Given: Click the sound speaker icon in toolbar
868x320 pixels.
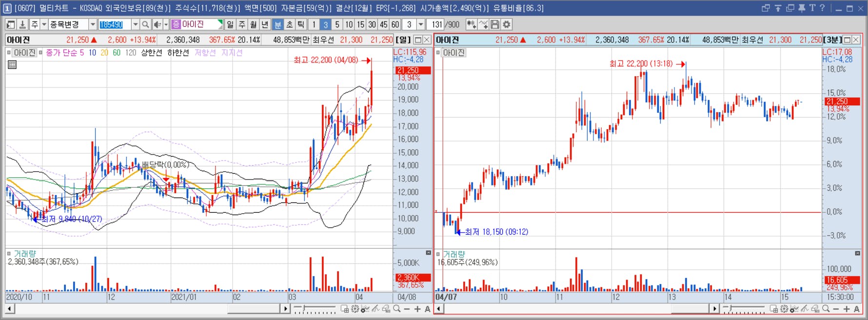Looking at the screenshot, I should [x=158, y=24].
